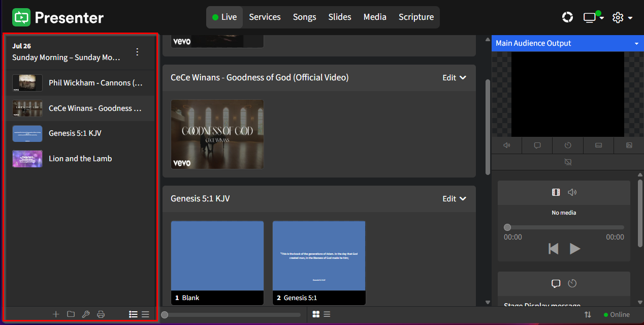Open the display outputs monitor menu

[593, 17]
